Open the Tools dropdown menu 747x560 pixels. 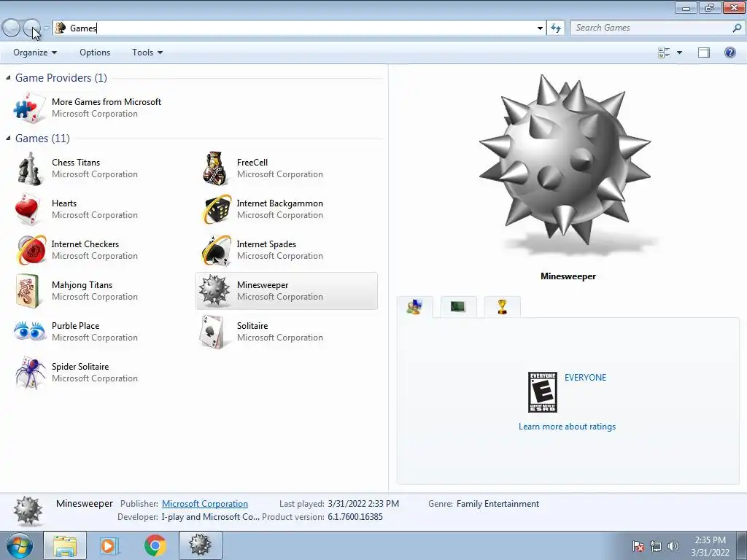(x=147, y=52)
